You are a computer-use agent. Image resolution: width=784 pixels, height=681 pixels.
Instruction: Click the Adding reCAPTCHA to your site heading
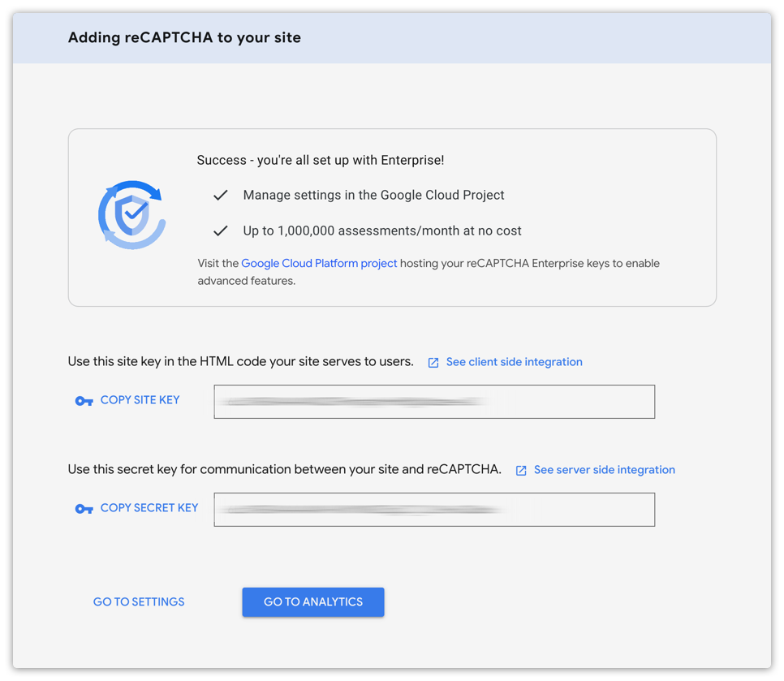click(184, 38)
